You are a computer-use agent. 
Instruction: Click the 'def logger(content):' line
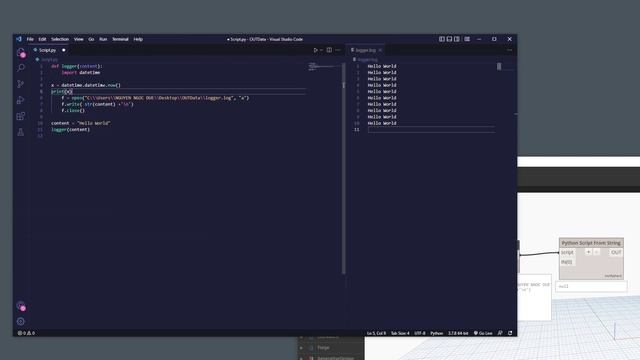77,66
